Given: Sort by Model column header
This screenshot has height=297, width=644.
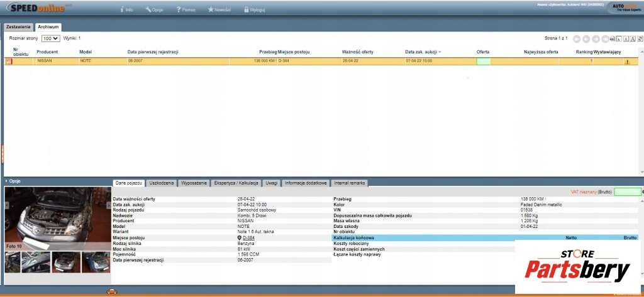Looking at the screenshot, I should (86, 52).
